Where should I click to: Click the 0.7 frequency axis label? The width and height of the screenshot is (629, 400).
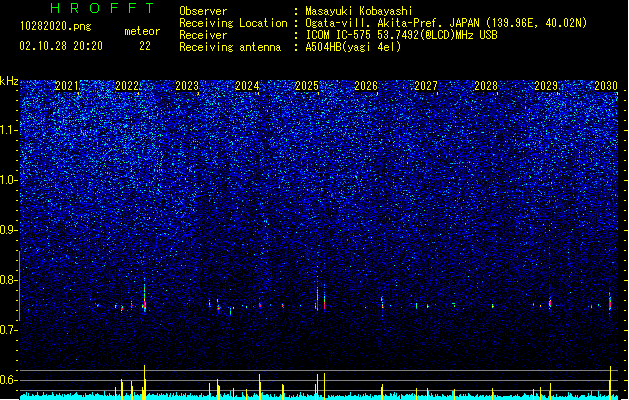(9, 330)
